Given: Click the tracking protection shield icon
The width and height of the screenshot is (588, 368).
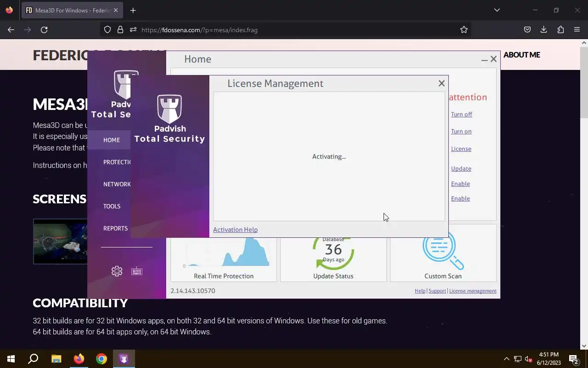Looking at the screenshot, I should [107, 29].
